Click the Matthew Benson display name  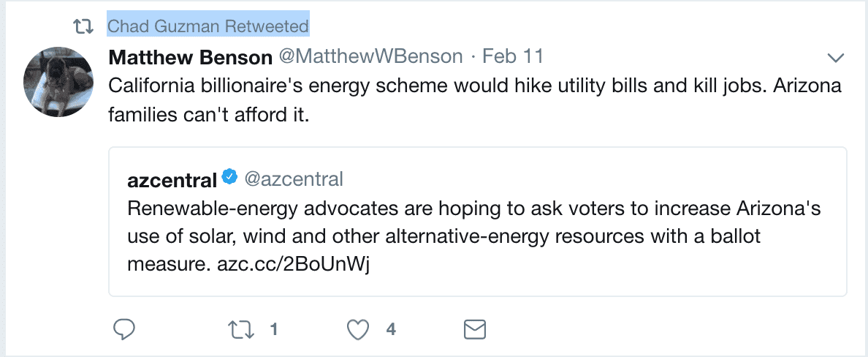click(191, 56)
